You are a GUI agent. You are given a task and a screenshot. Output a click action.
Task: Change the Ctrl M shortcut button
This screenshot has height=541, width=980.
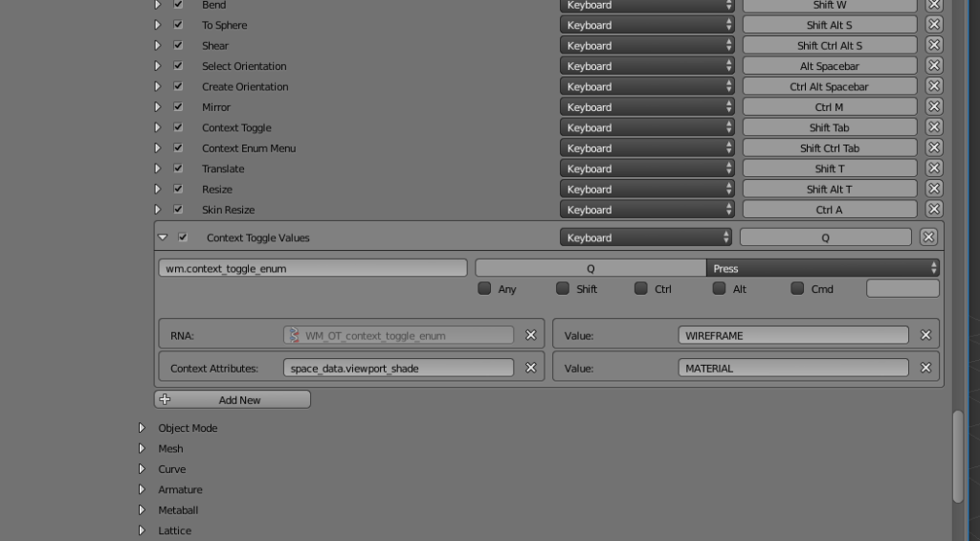coord(830,107)
